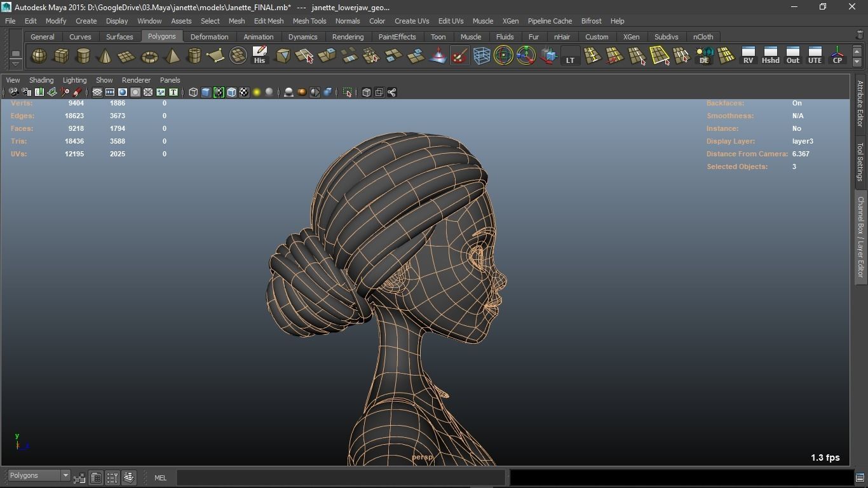Toggle the grid display in panel toolbar
868x488 pixels.
click(x=97, y=92)
